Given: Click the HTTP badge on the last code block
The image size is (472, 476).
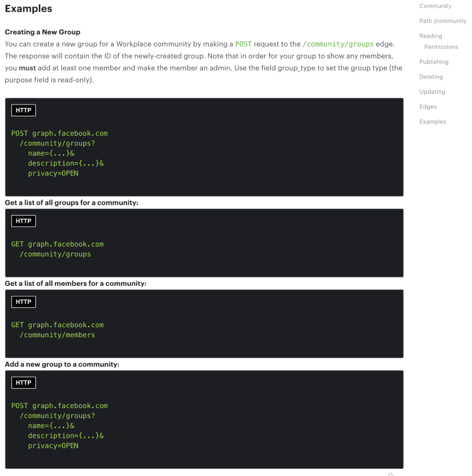Looking at the screenshot, I should point(23,382).
